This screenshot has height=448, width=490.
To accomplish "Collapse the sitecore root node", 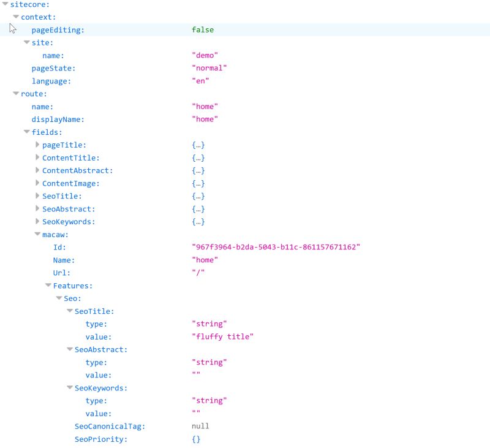I will (x=5, y=4).
